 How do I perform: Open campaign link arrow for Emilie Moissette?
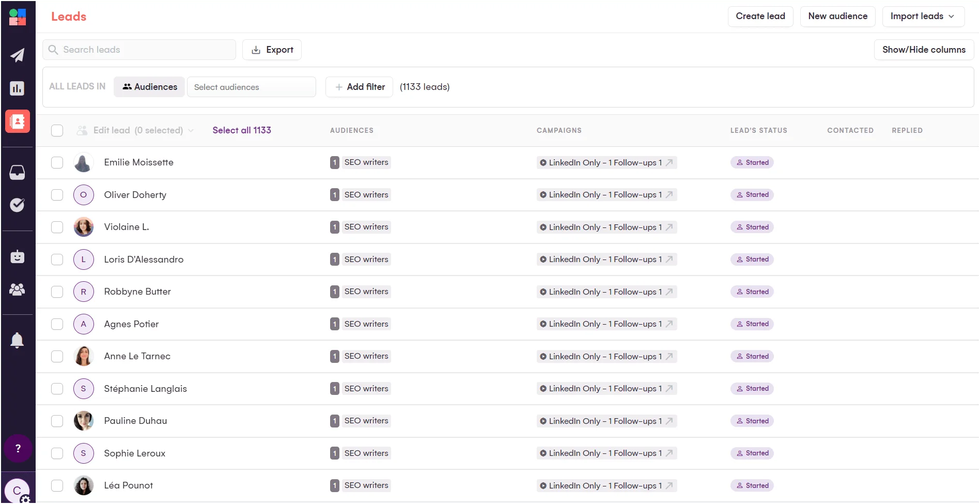(x=669, y=162)
